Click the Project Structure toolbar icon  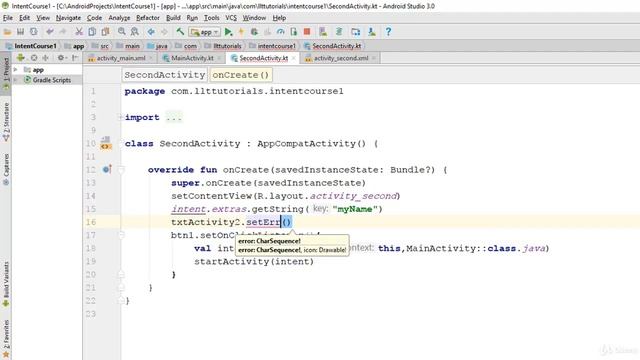tap(356, 32)
